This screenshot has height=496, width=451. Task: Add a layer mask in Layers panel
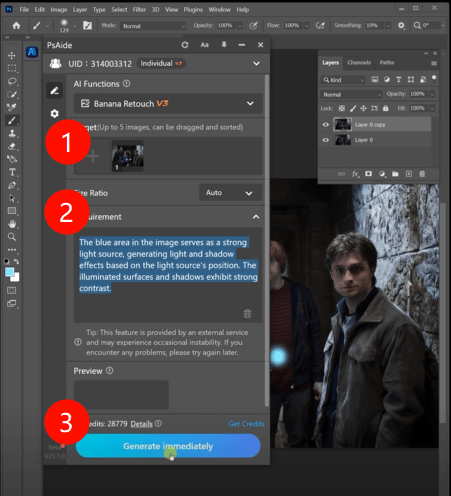[x=368, y=174]
